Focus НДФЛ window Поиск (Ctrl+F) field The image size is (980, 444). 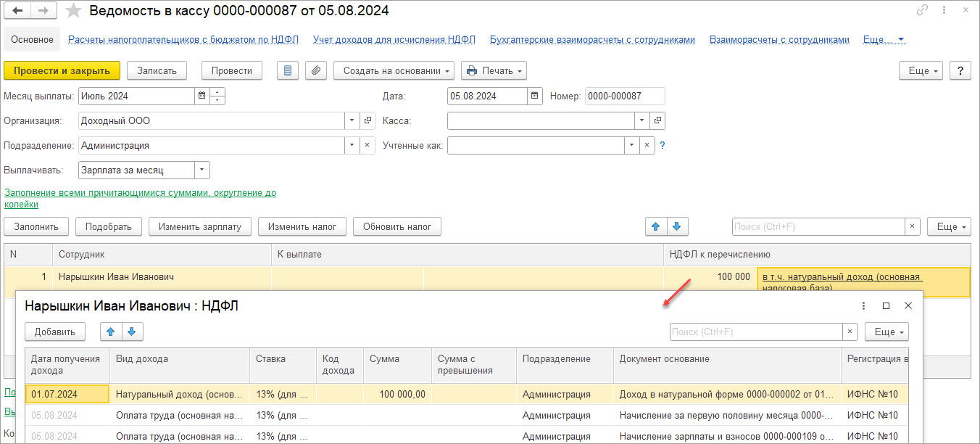757,332
